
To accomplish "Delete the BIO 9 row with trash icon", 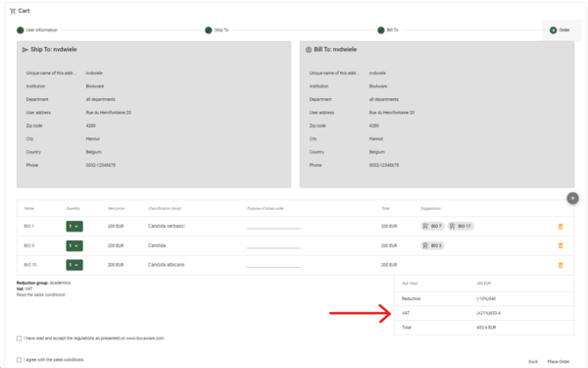I will [561, 245].
